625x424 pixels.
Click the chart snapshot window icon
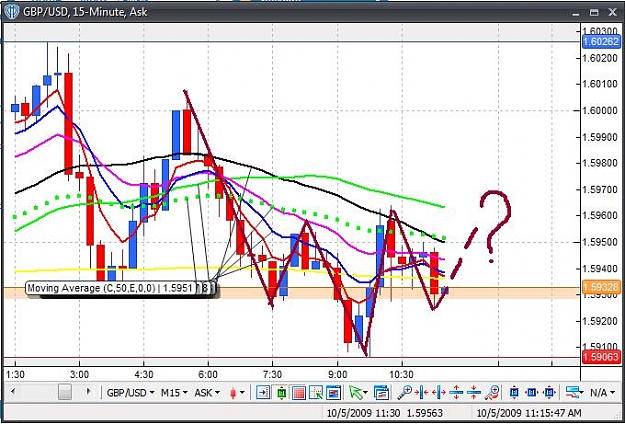point(334,393)
